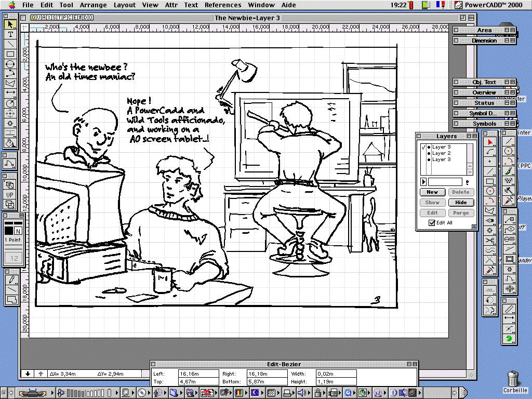Open the Aide menu

289,5
